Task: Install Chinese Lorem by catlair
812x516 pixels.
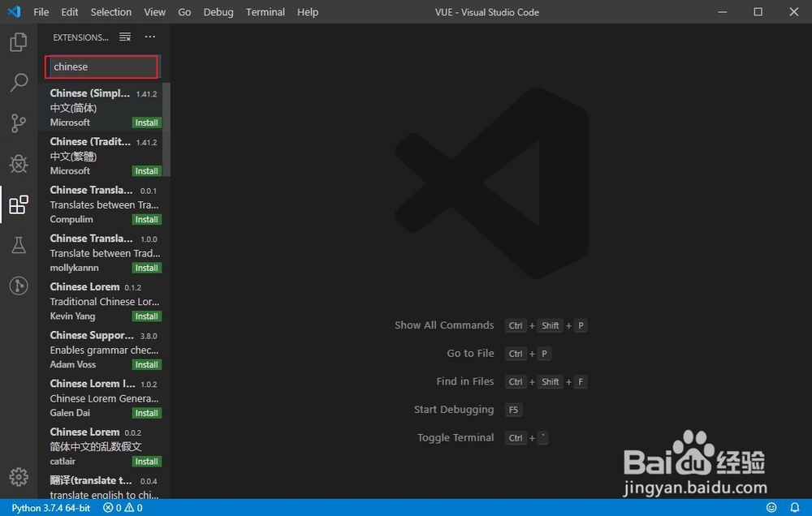Action: [x=146, y=461]
